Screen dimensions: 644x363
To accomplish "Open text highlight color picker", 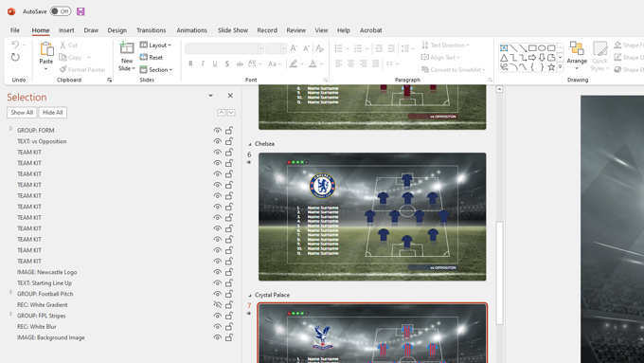I will coord(294,64).
